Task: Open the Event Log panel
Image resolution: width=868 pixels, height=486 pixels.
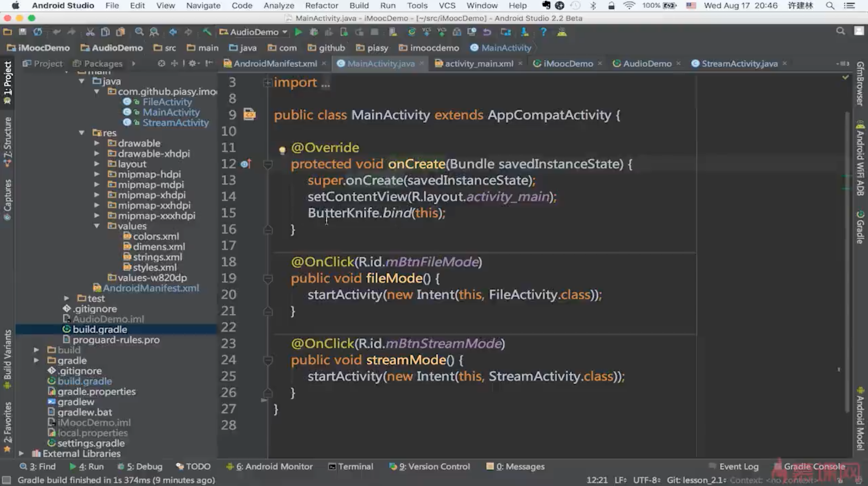Action: 734,466
